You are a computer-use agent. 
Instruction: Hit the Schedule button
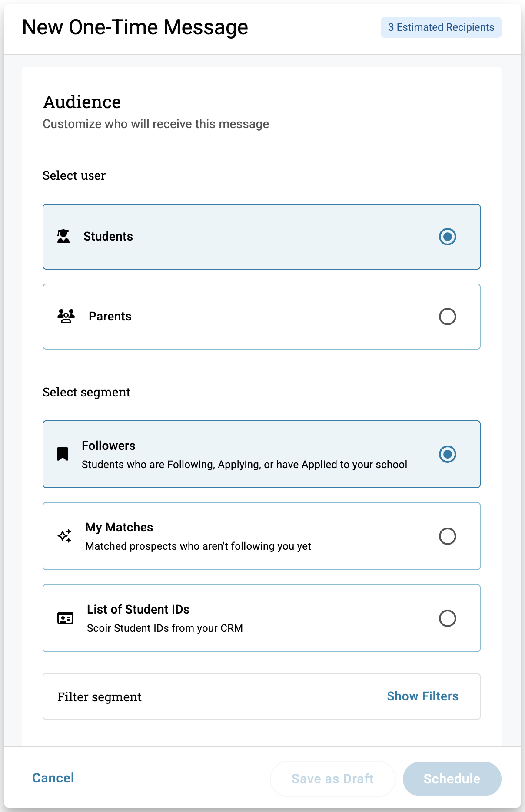coord(452,779)
